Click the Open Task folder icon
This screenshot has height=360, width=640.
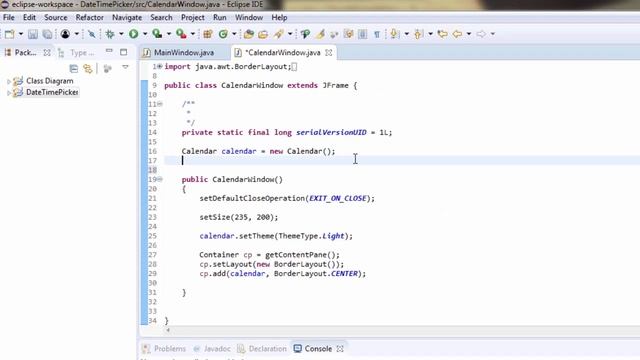[x=263, y=34]
